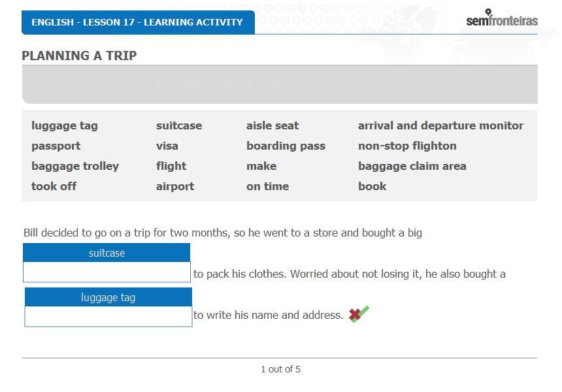Focus the empty field under 'suitcase'
The image size is (562, 392).
coord(107,272)
